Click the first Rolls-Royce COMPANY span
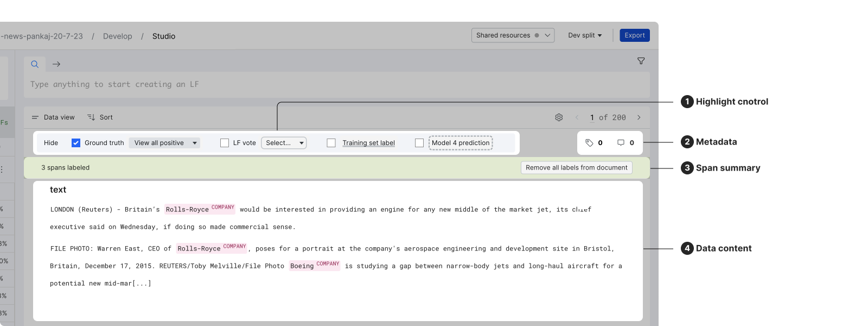Image resolution: width=868 pixels, height=326 pixels. coord(200,209)
